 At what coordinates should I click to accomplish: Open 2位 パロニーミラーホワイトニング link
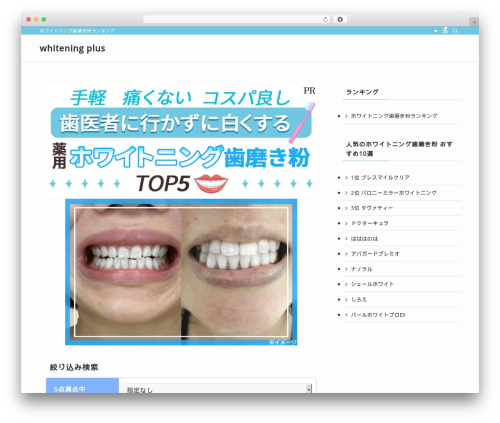[394, 193]
